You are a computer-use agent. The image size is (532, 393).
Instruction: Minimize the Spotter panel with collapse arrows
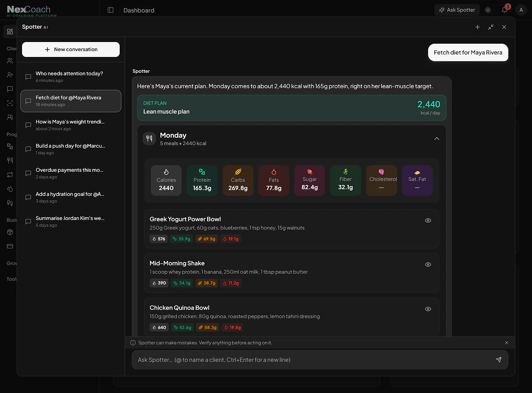tap(491, 27)
